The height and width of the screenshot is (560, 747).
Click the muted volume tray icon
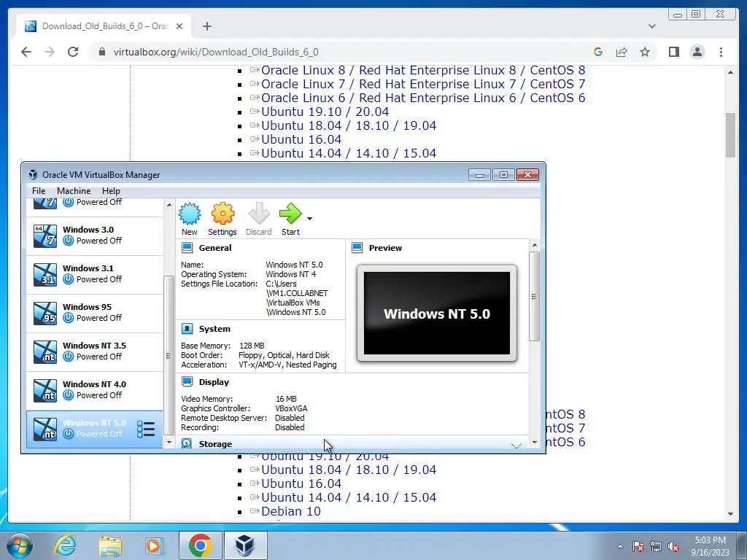[673, 547]
